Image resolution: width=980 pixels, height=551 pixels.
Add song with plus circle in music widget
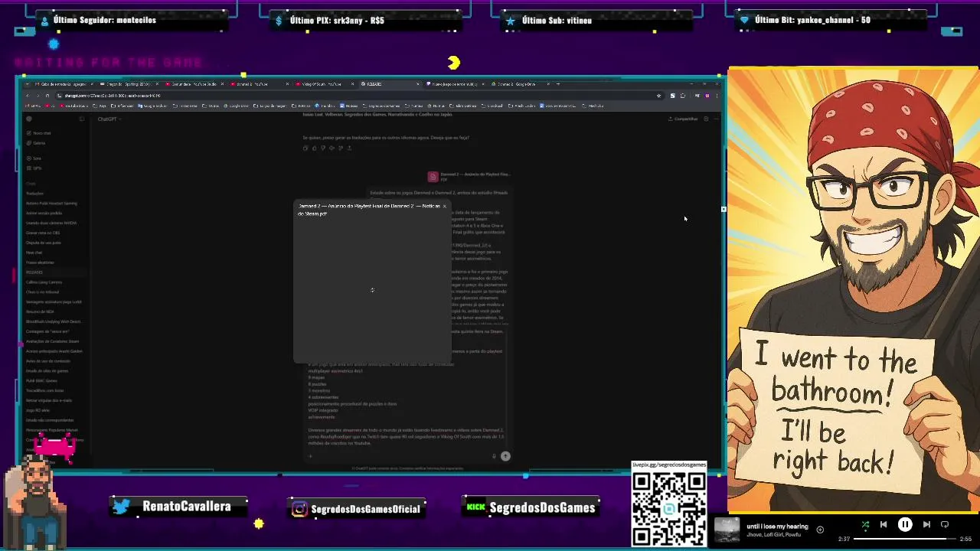coord(820,530)
